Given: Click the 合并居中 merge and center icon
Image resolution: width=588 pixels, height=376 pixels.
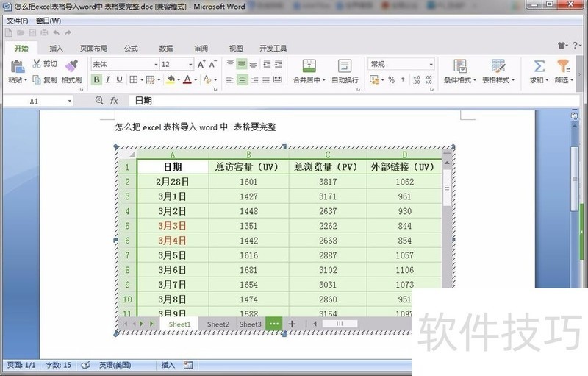Looking at the screenshot, I should [x=309, y=65].
